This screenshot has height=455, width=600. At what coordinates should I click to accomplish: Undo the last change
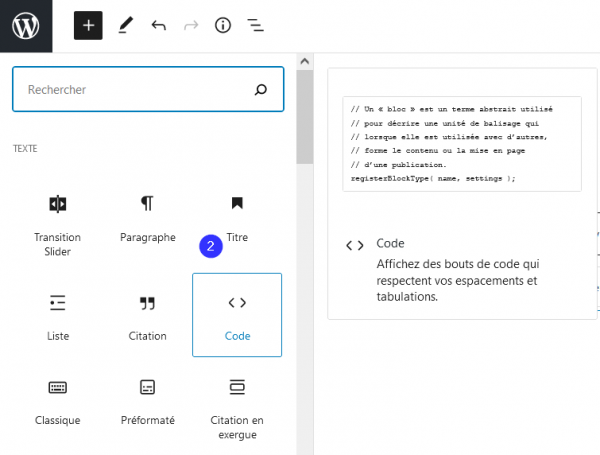(159, 26)
